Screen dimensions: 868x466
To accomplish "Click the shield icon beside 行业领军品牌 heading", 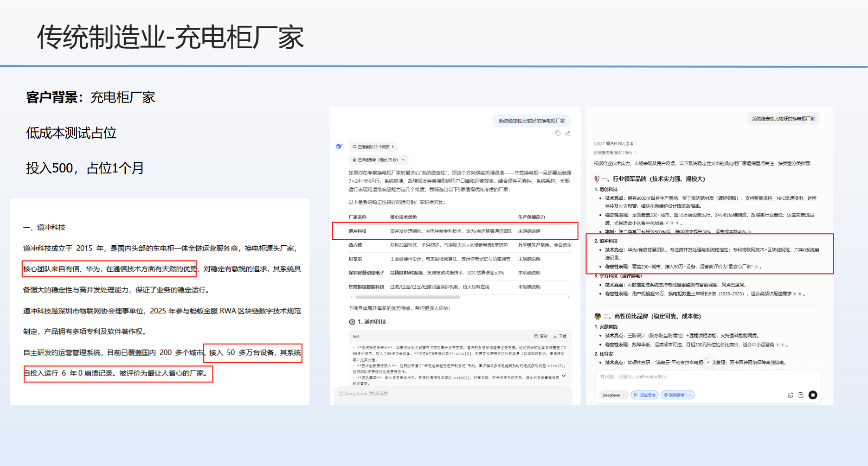I will 597,179.
